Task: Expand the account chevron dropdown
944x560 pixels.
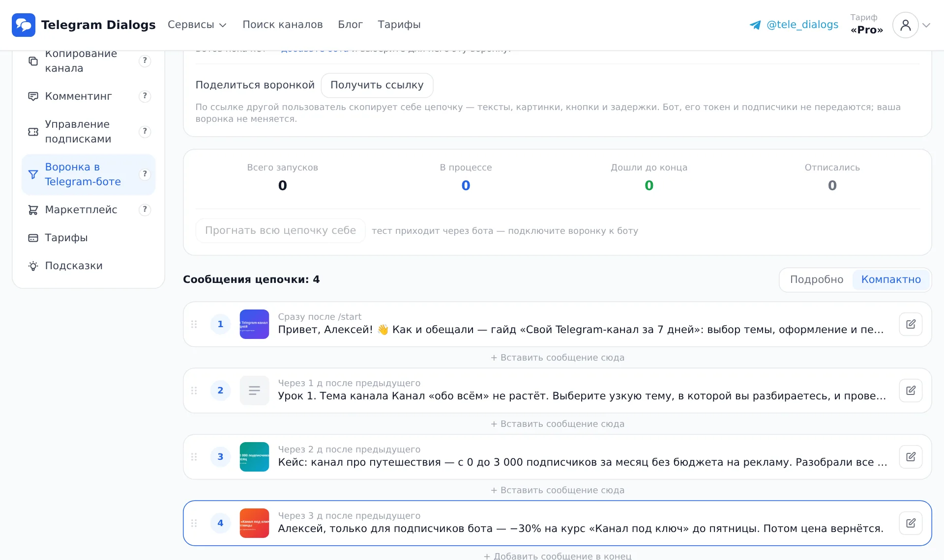Action: coord(926,25)
